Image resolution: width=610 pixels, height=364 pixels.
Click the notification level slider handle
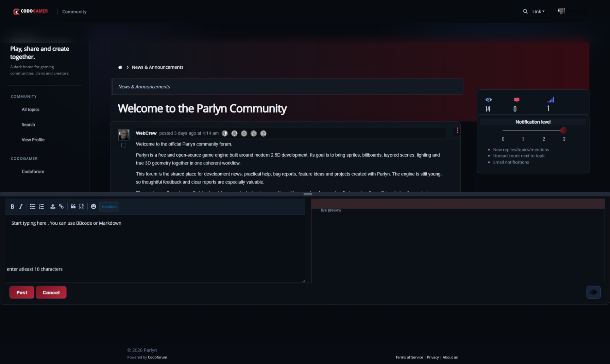(563, 131)
